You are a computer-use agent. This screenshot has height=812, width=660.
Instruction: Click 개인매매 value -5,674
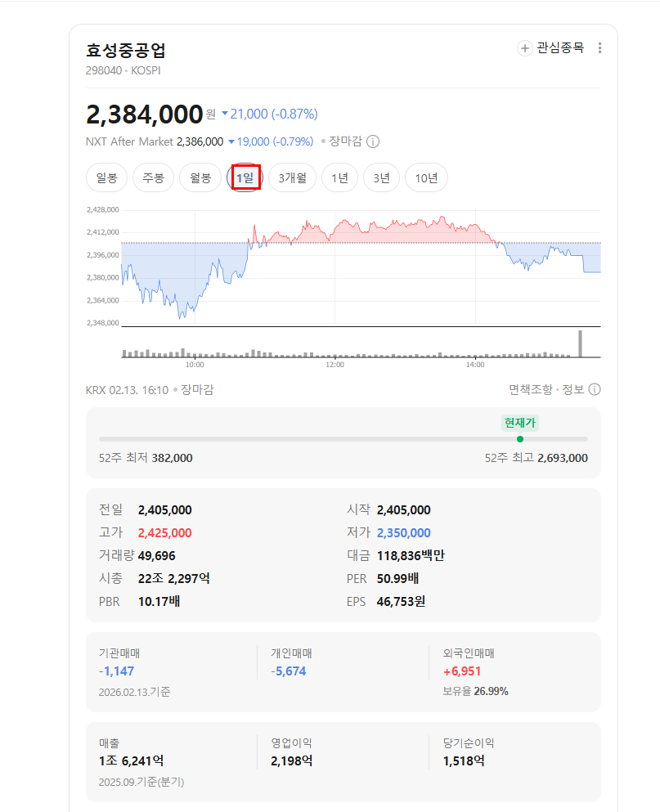click(x=289, y=671)
